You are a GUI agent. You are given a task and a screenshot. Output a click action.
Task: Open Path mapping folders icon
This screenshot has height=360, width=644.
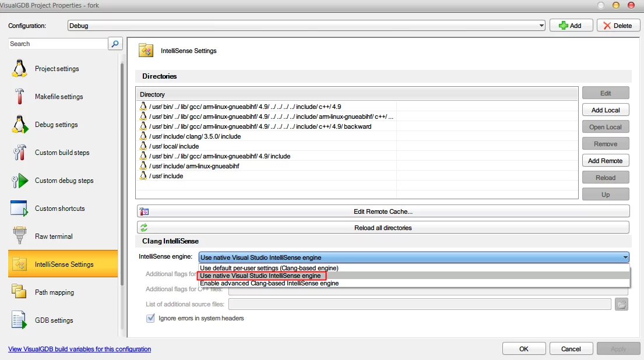coord(20,292)
